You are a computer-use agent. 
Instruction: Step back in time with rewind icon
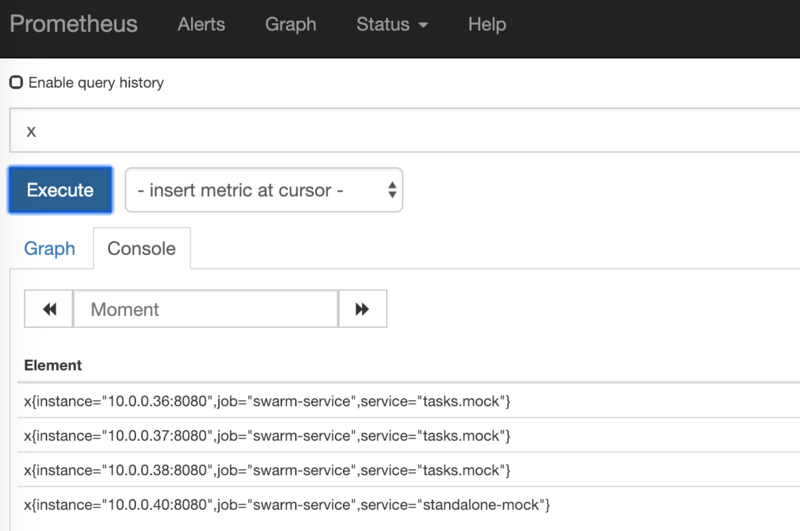pyautogui.click(x=49, y=309)
